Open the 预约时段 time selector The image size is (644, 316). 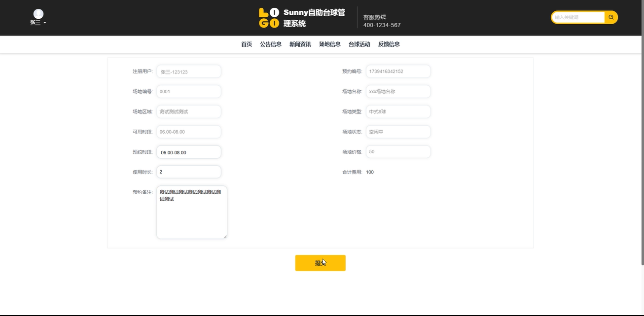(189, 152)
